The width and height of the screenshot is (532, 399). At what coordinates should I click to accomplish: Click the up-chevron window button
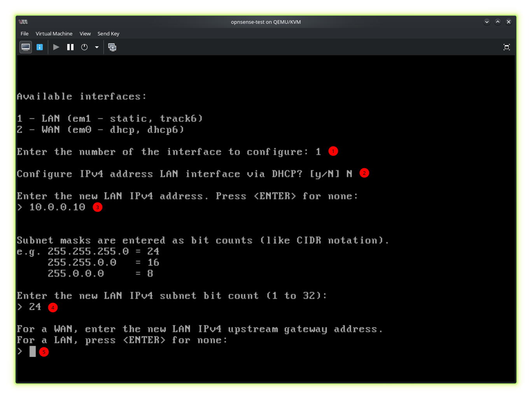pyautogui.click(x=497, y=22)
